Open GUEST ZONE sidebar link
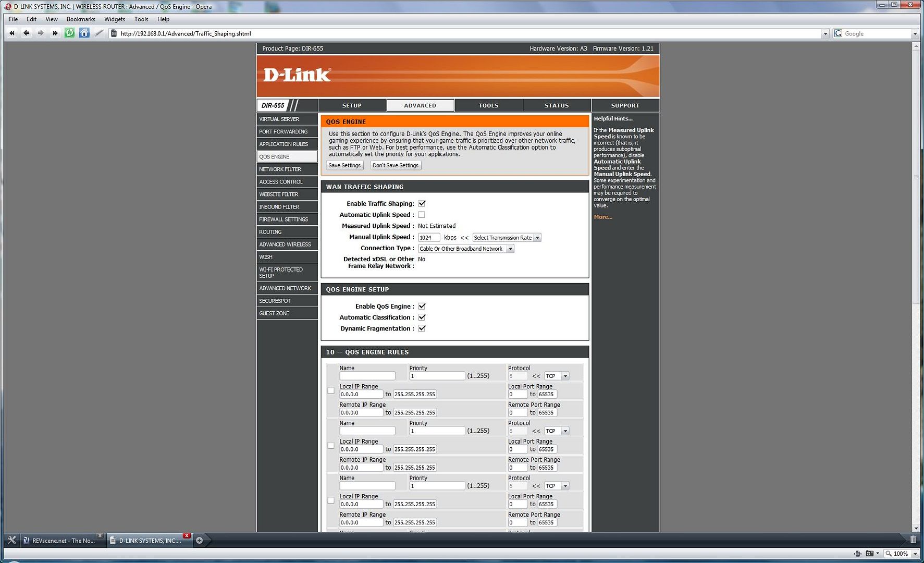Viewport: 924px width, 563px height. point(287,313)
